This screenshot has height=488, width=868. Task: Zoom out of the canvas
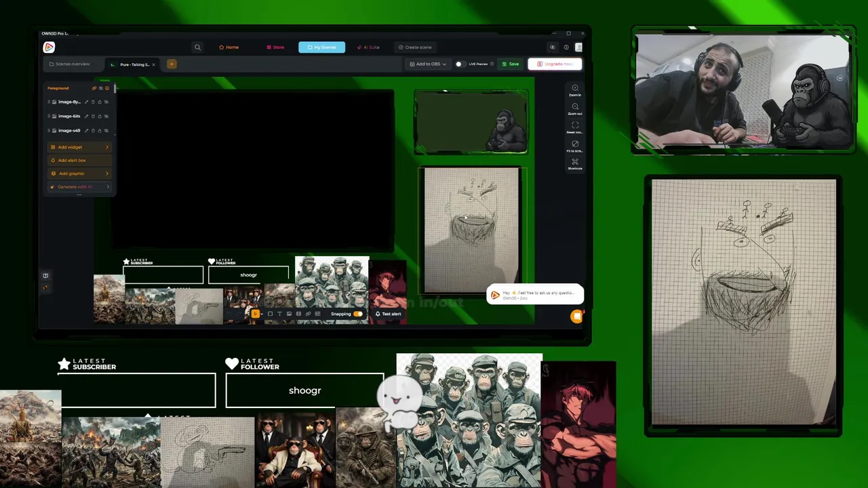pyautogui.click(x=575, y=108)
